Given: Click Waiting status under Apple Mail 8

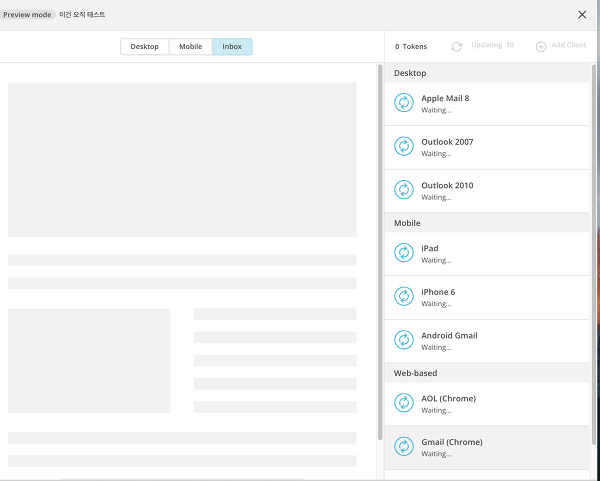Looking at the screenshot, I should coord(436,110).
